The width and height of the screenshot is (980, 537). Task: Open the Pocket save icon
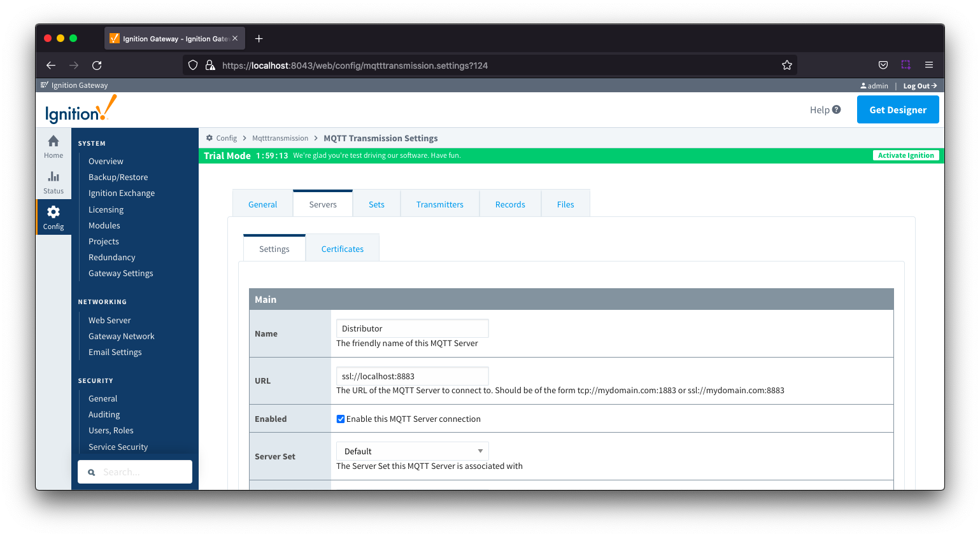pyautogui.click(x=883, y=65)
